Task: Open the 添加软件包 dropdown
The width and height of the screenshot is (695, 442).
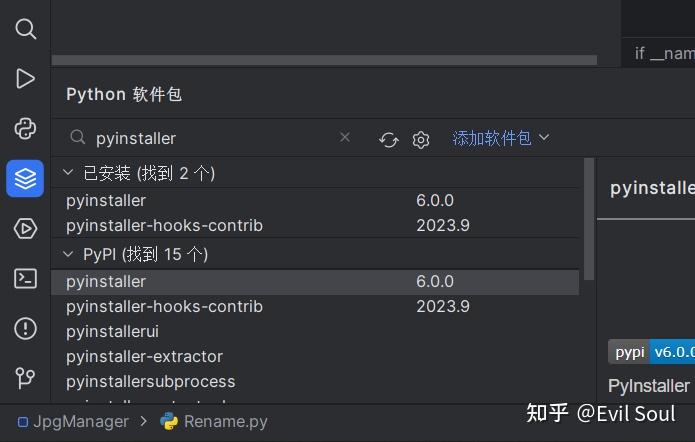Action: (501, 138)
